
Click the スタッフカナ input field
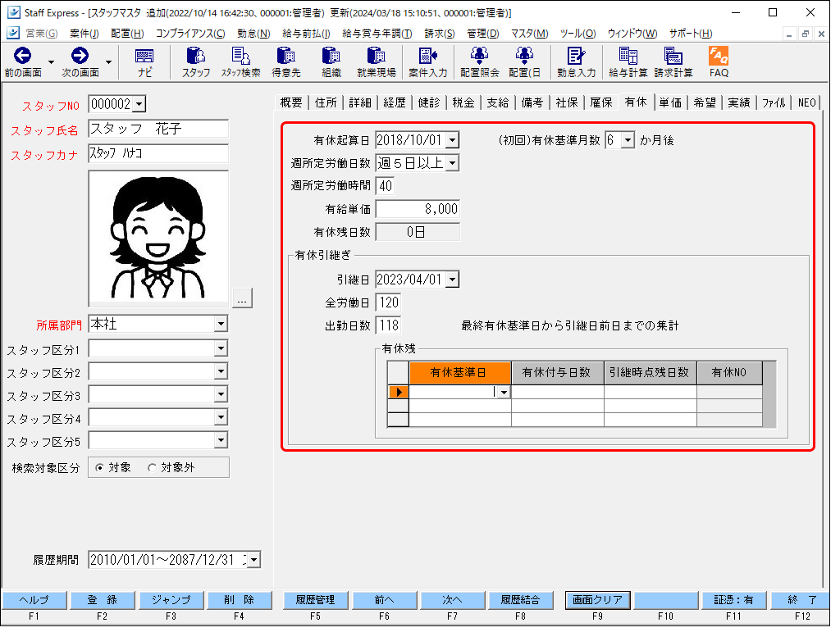point(158,153)
